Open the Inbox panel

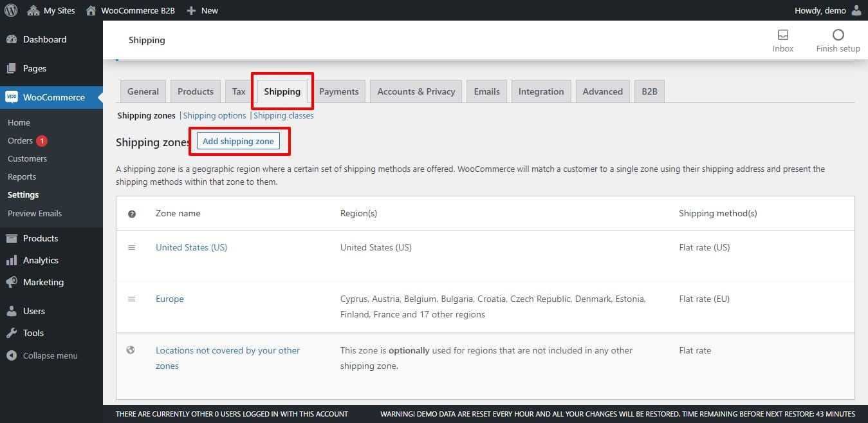coord(783,40)
